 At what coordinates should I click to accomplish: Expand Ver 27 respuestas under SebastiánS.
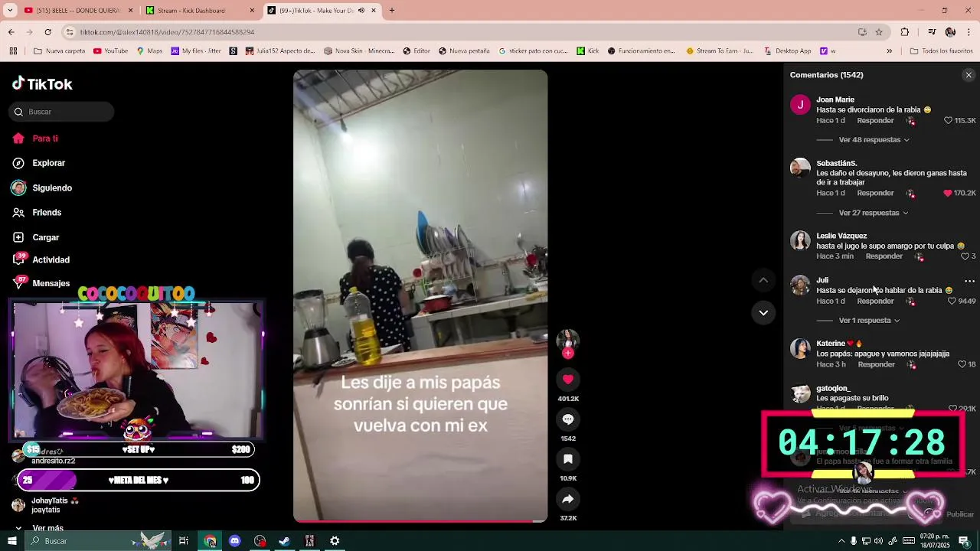tap(873, 213)
